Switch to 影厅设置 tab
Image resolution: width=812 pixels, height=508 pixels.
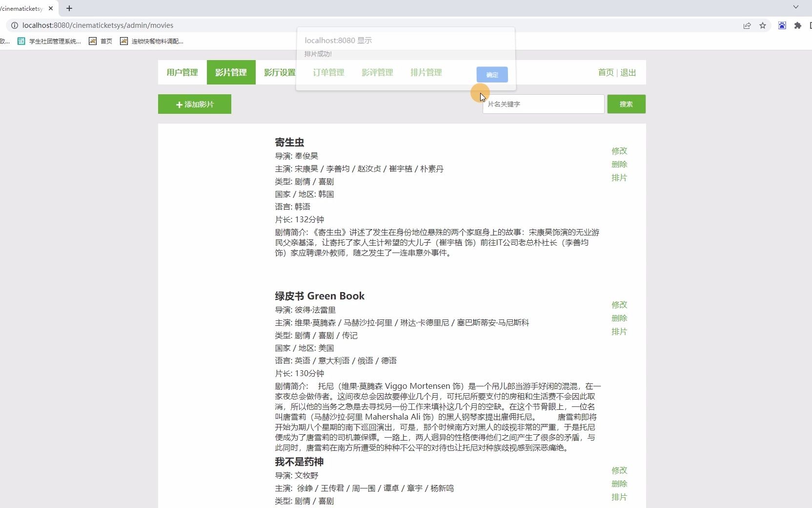coord(280,72)
